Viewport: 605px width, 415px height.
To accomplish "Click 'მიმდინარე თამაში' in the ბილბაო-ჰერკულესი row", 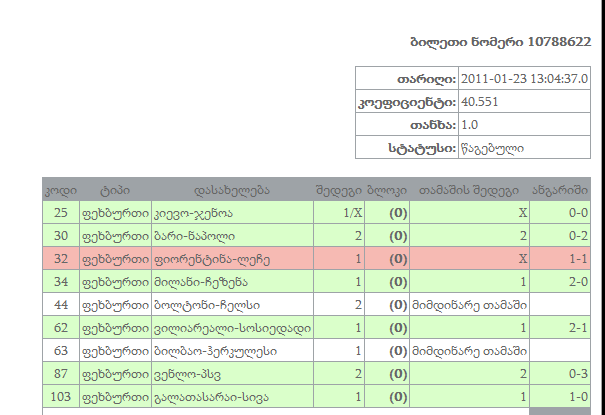I will 469,351.
